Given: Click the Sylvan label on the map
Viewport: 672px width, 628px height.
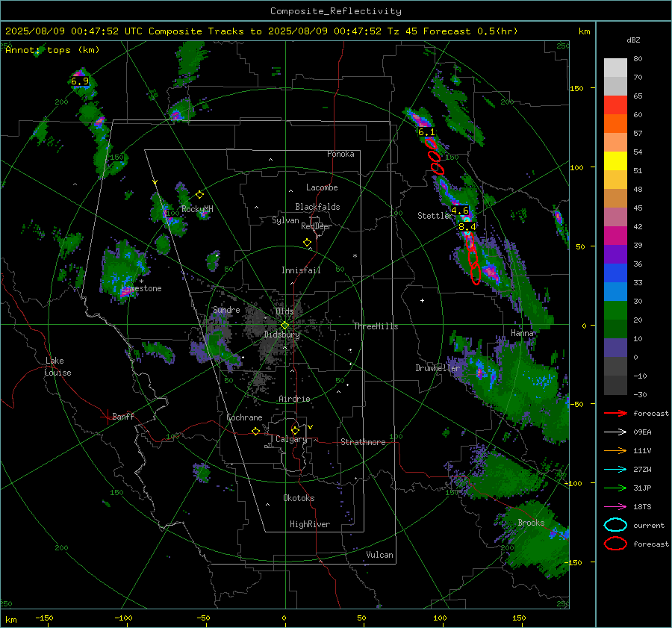Looking at the screenshot, I should click(285, 220).
